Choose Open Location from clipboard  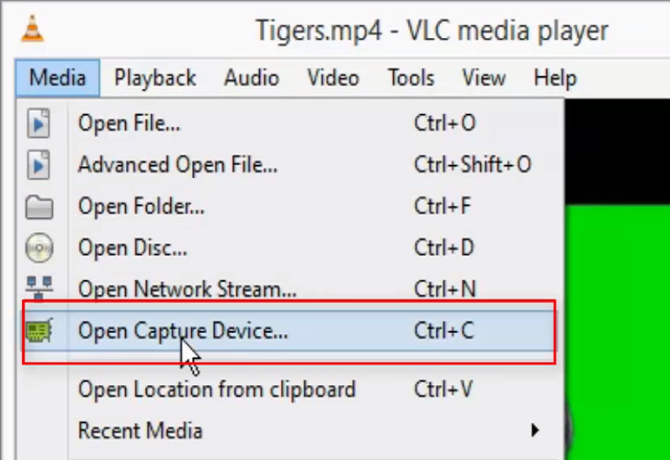pyautogui.click(x=216, y=389)
